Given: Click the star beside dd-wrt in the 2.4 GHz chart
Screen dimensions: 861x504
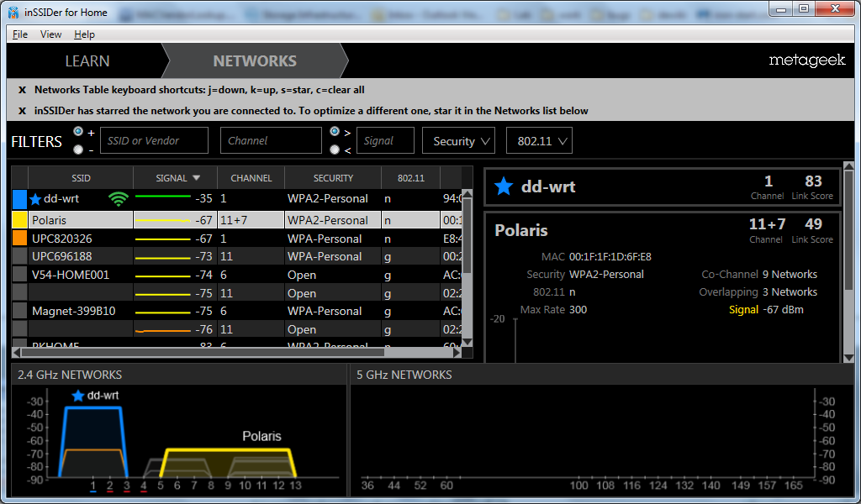Looking at the screenshot, I should [x=78, y=396].
